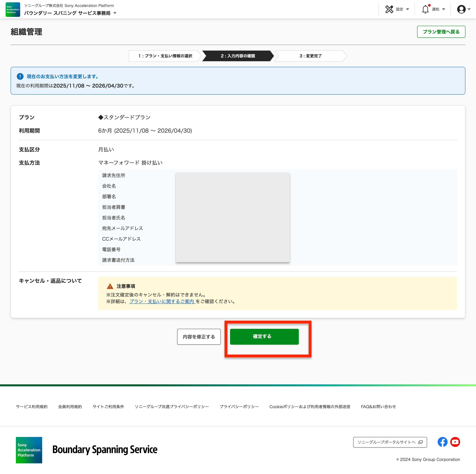
Task: Select step 3 変更完了 tab
Action: pos(310,56)
